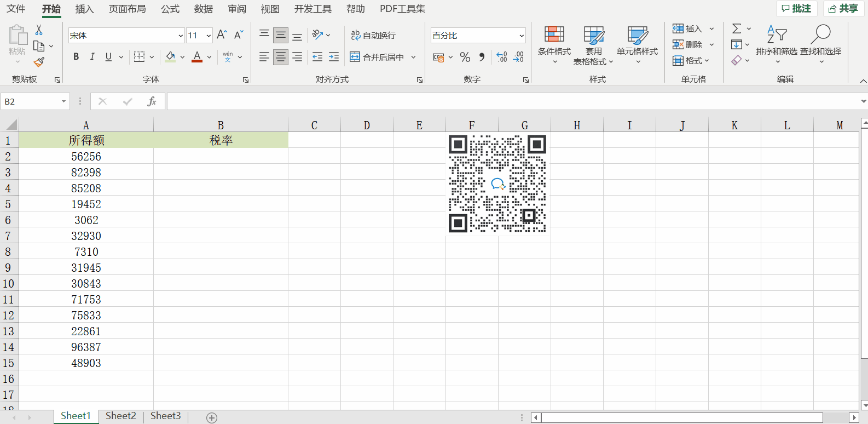Open the font name dropdown (宋体)
Screen dimensions: 868x424
click(181, 36)
